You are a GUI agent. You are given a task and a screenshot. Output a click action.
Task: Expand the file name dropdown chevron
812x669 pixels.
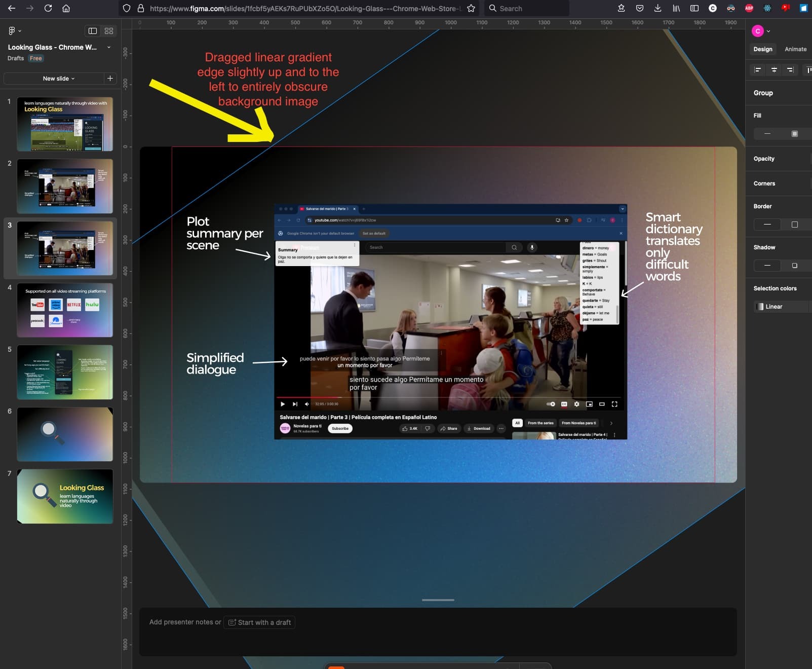tap(109, 47)
